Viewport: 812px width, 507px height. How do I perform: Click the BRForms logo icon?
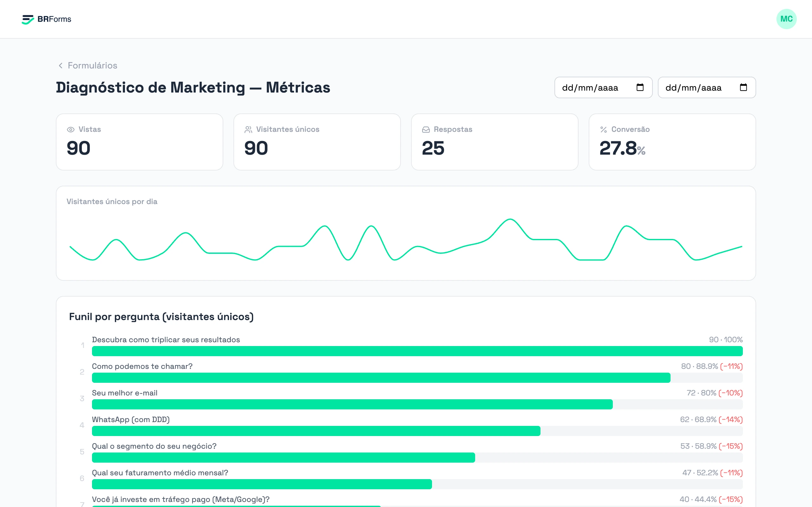[28, 19]
